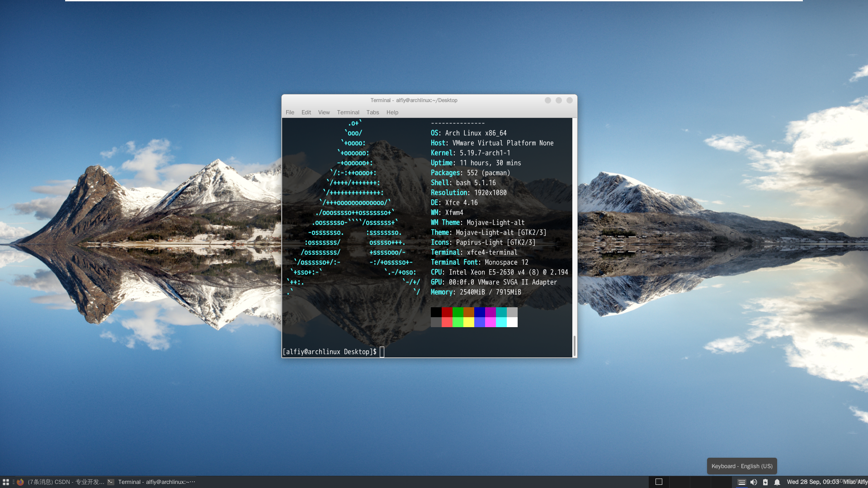Click the 'WM Theme: Mojave-Light-alt' line
This screenshot has width=868, height=488.
tap(478, 222)
